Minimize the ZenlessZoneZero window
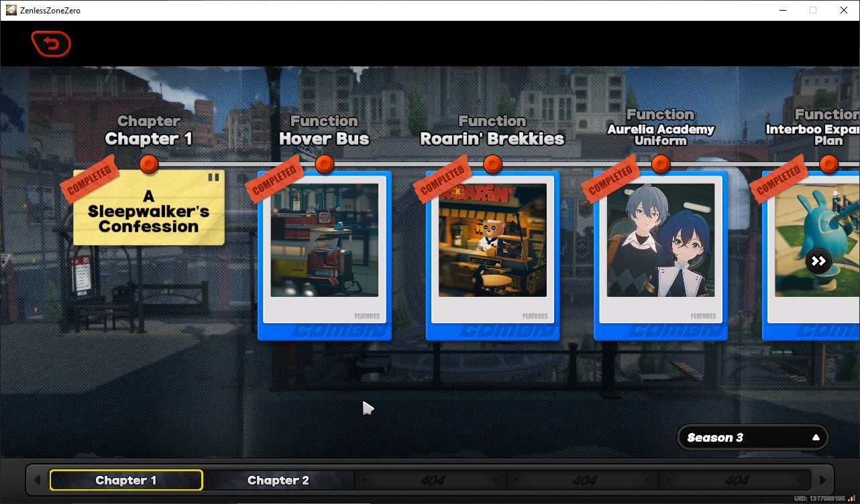Image resolution: width=860 pixels, height=504 pixels. (x=782, y=10)
